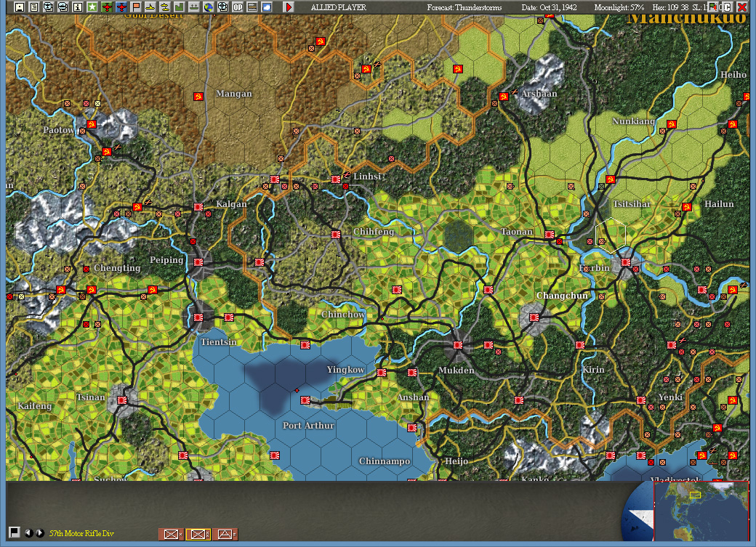Screen dimensions: 756x547
Task: Click the OP tempo icon
Action: click(238, 7)
